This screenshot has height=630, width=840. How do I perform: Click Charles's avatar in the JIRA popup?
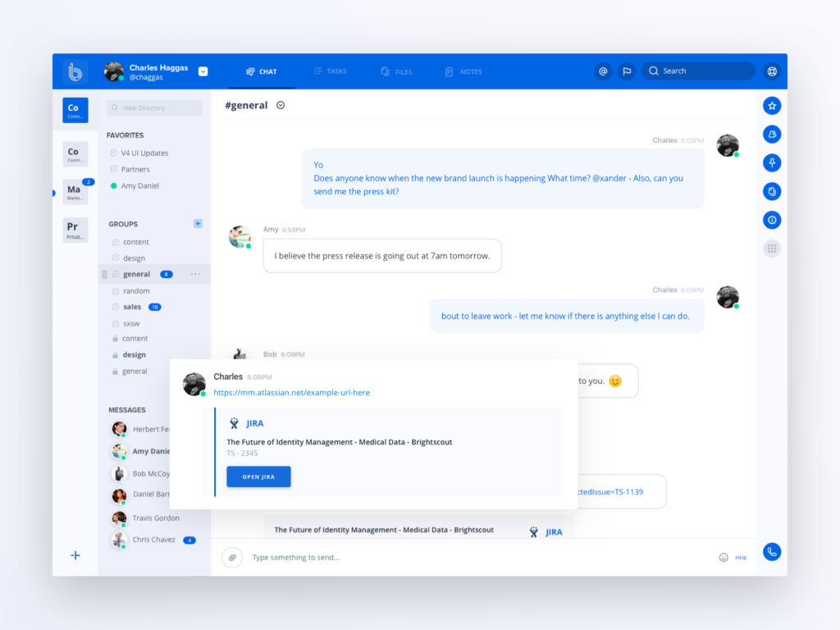coord(194,384)
